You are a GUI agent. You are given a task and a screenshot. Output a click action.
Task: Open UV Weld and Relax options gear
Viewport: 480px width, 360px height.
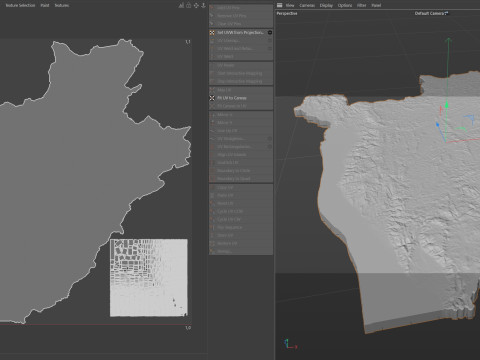(270, 49)
